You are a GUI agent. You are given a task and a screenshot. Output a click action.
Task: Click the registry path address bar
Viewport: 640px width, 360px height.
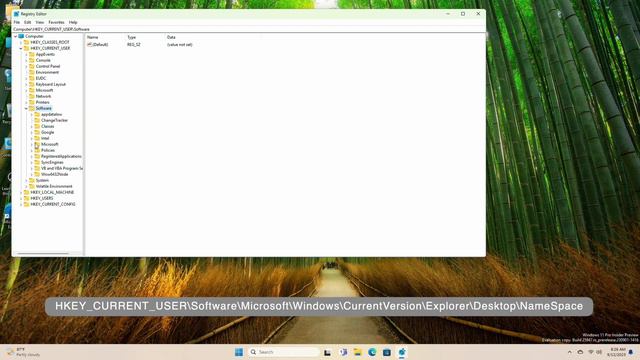point(249,29)
